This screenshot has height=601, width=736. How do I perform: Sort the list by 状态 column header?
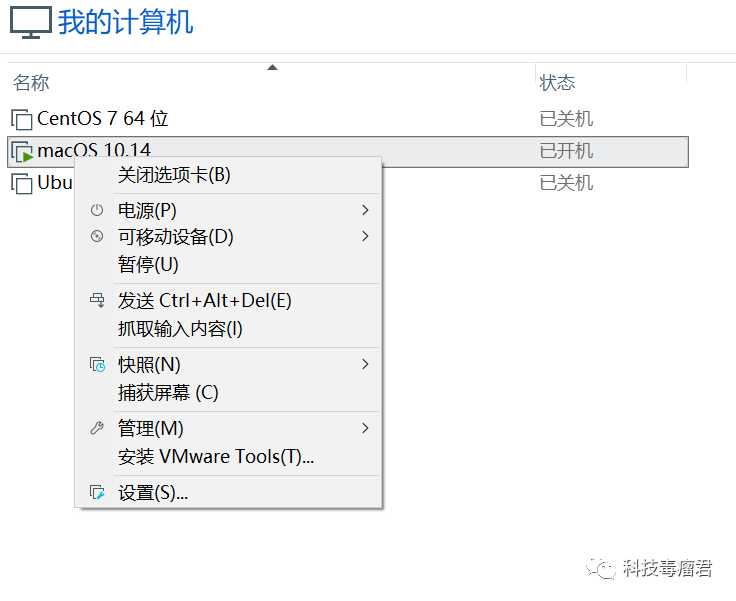pos(557,83)
